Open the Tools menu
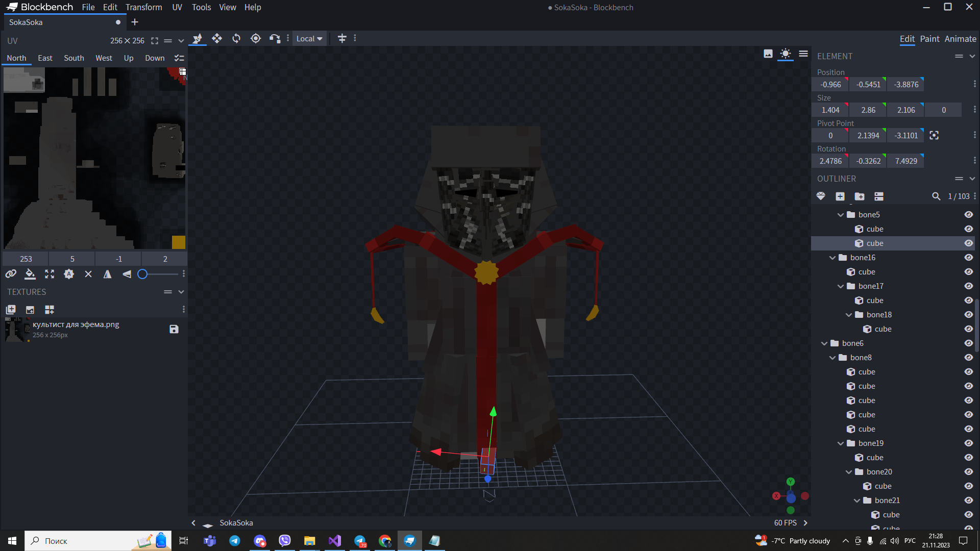 point(201,7)
